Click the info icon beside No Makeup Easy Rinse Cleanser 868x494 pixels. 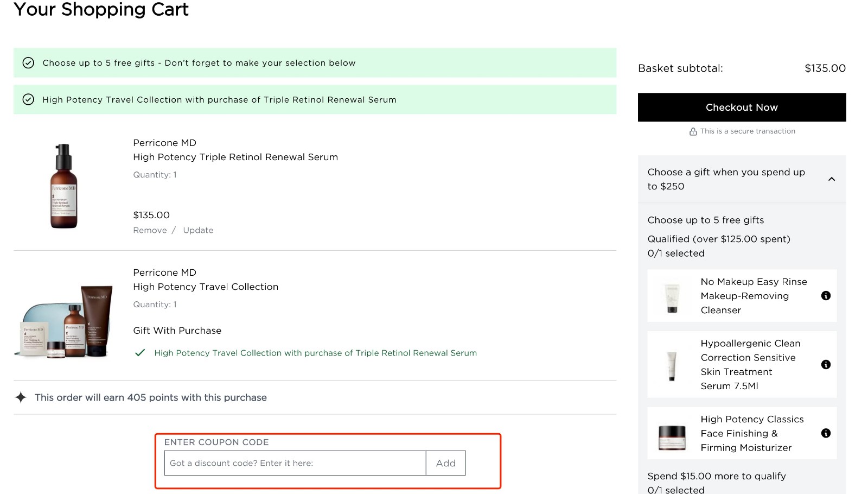click(x=826, y=295)
